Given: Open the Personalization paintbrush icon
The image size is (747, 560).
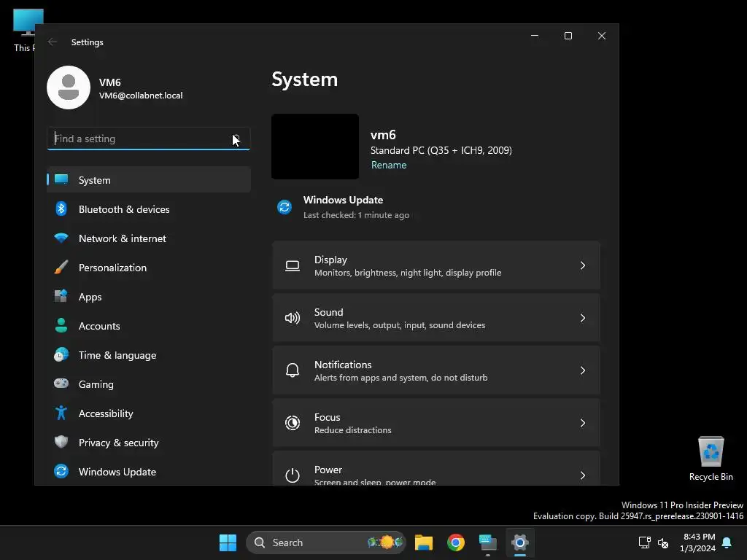Looking at the screenshot, I should (61, 267).
